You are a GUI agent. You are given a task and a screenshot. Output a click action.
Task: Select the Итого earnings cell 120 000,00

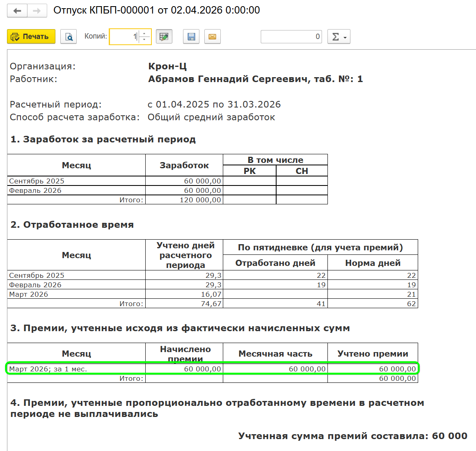[184, 200]
